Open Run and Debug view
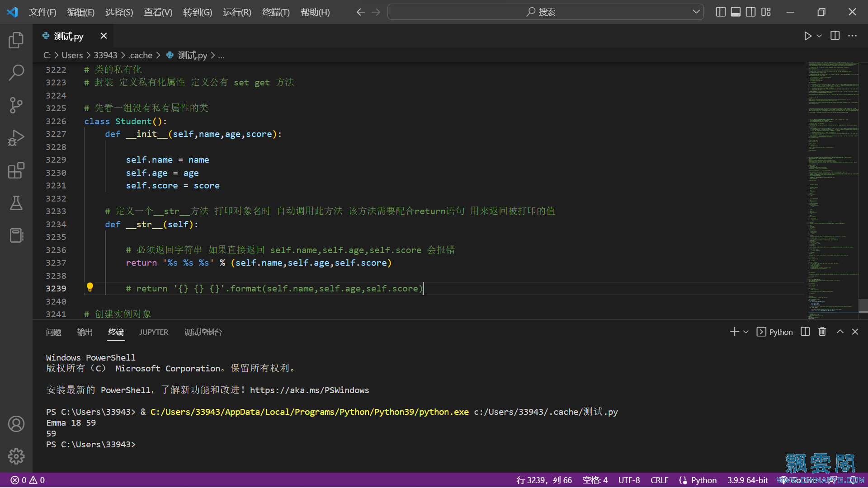The width and height of the screenshot is (868, 488). point(16,138)
